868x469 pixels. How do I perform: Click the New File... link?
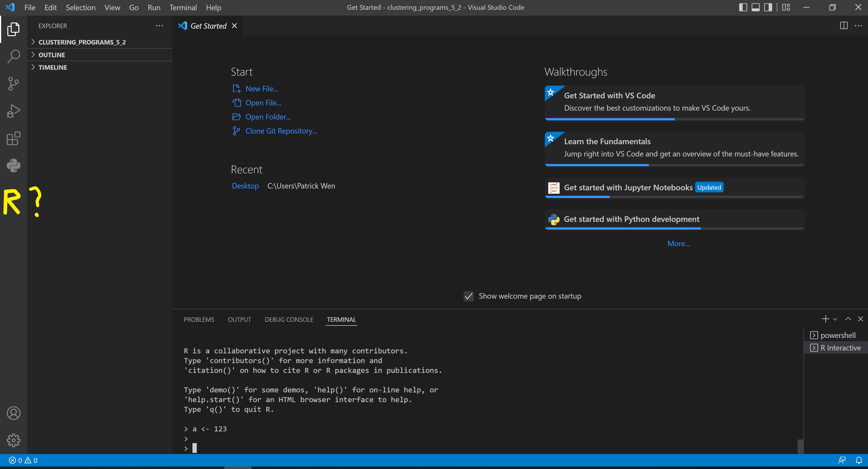(261, 89)
